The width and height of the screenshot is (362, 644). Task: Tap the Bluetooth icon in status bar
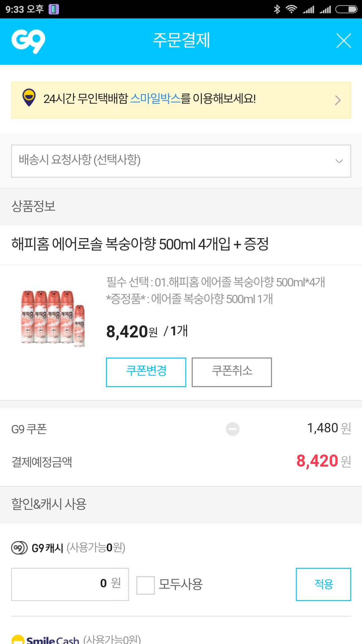click(277, 9)
